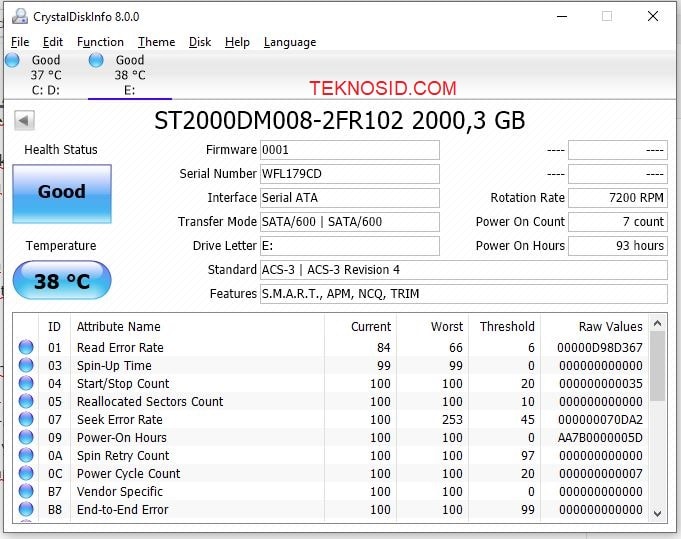This screenshot has height=539, width=681.
Task: Select the Power Cycle Count attribute name
Action: 128,473
